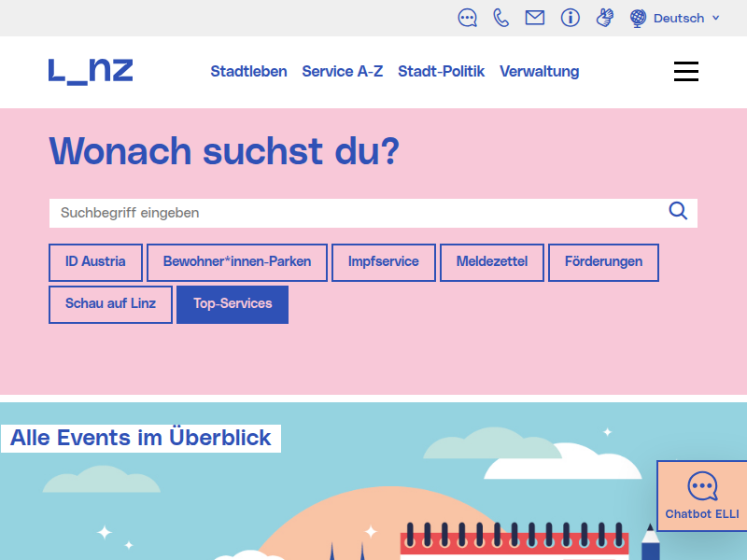The height and width of the screenshot is (560, 747).
Task: Open the email envelope icon
Action: tap(535, 18)
